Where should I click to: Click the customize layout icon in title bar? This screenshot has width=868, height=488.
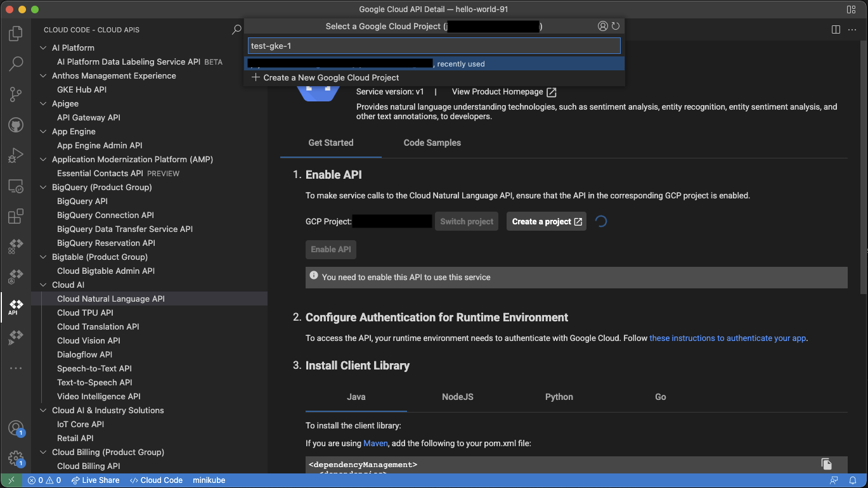tap(851, 10)
